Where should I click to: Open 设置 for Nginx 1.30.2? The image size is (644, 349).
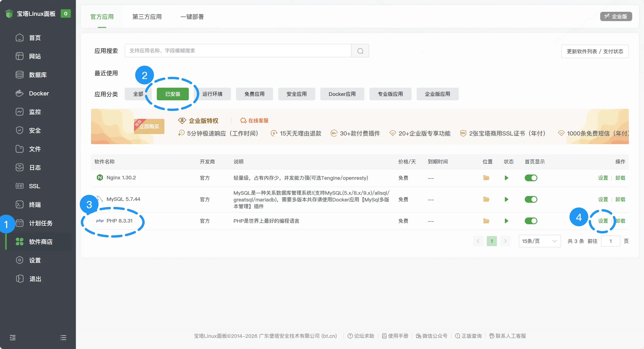tap(603, 178)
